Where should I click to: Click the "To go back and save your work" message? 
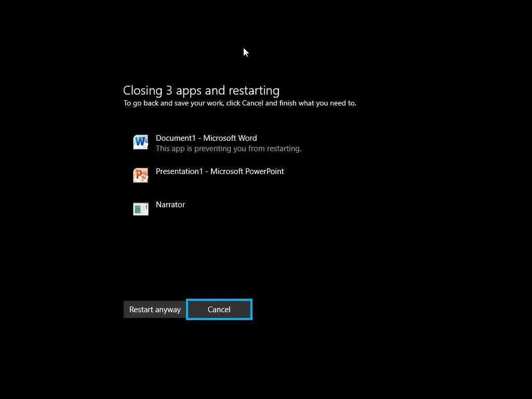coord(240,103)
